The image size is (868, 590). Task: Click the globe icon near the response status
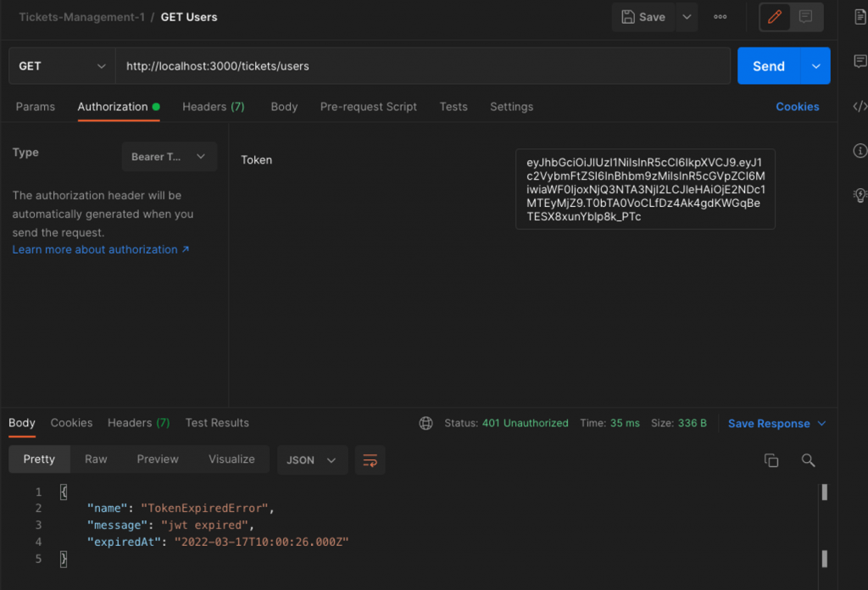(426, 422)
